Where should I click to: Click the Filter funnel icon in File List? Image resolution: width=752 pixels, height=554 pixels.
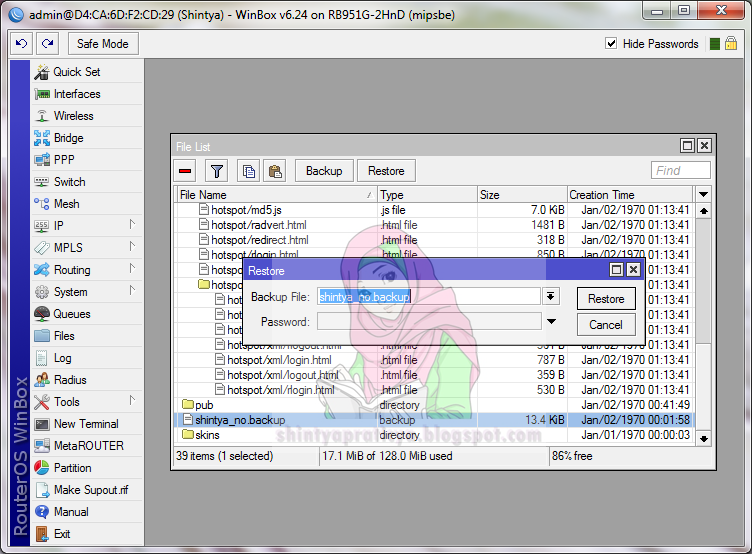(217, 171)
